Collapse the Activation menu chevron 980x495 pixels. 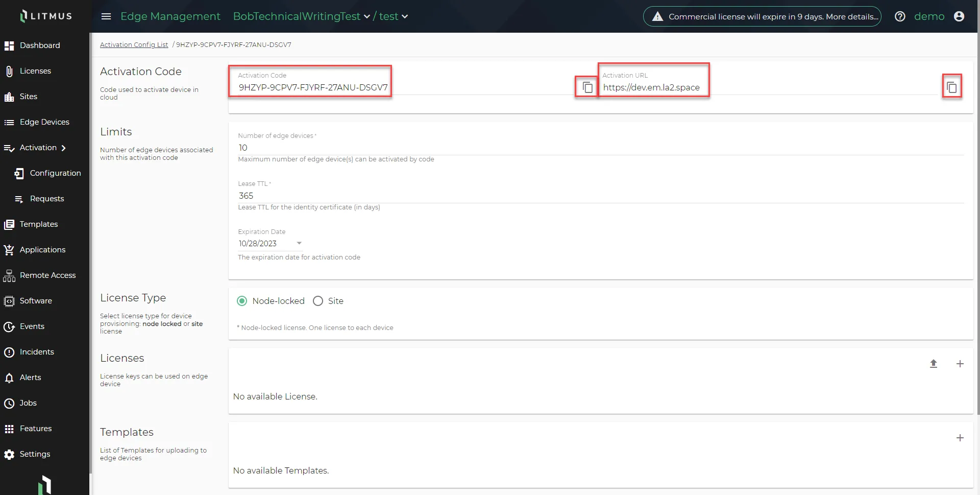tap(64, 148)
